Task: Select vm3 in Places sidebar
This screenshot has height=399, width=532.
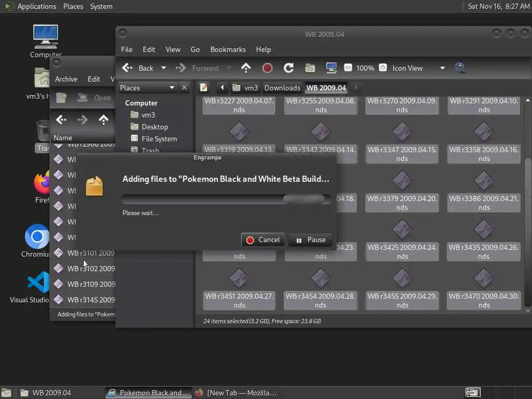Action: tap(143, 115)
